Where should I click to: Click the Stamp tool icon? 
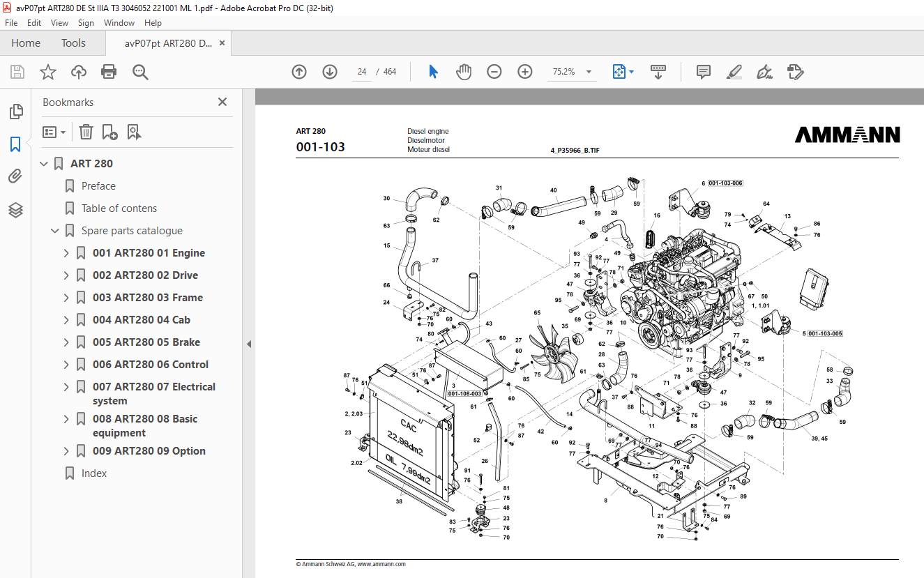(x=795, y=72)
